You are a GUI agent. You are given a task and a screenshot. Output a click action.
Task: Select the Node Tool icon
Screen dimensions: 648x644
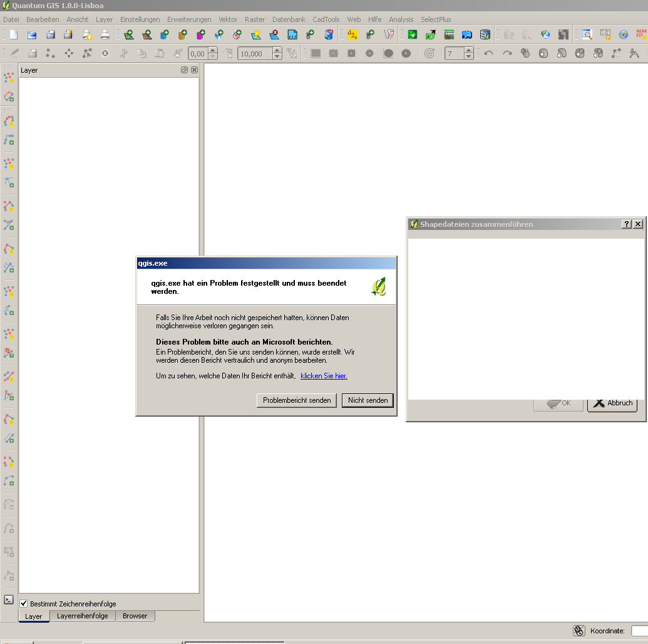coord(87,53)
